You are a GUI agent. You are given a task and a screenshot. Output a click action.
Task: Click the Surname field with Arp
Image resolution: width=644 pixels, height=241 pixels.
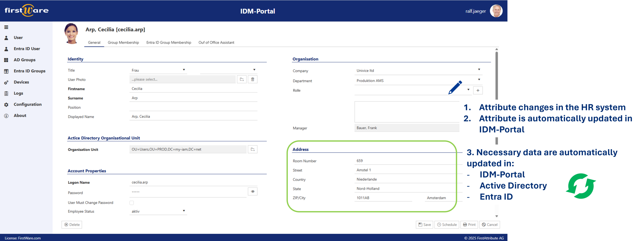tap(193, 98)
